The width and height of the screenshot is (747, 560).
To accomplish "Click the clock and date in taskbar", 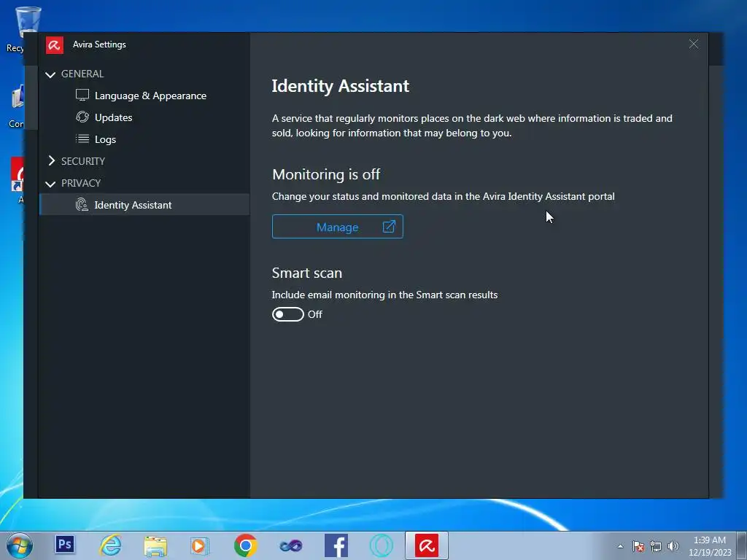I will pyautogui.click(x=710, y=546).
